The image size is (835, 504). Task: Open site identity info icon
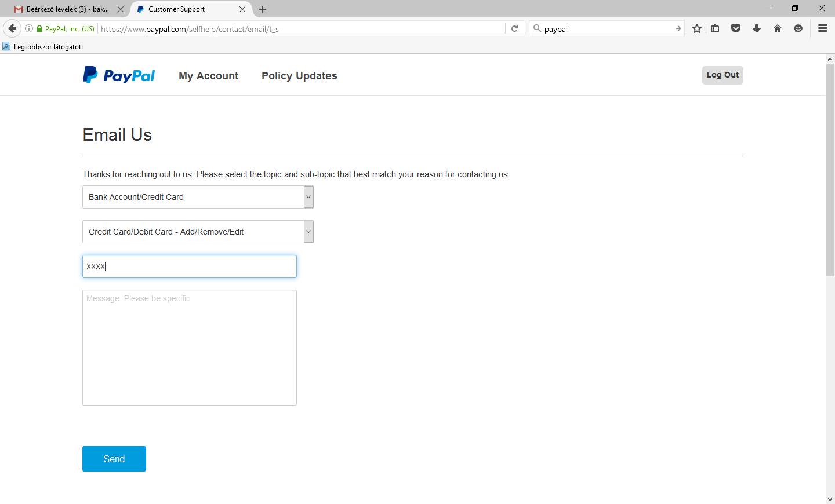pos(28,28)
